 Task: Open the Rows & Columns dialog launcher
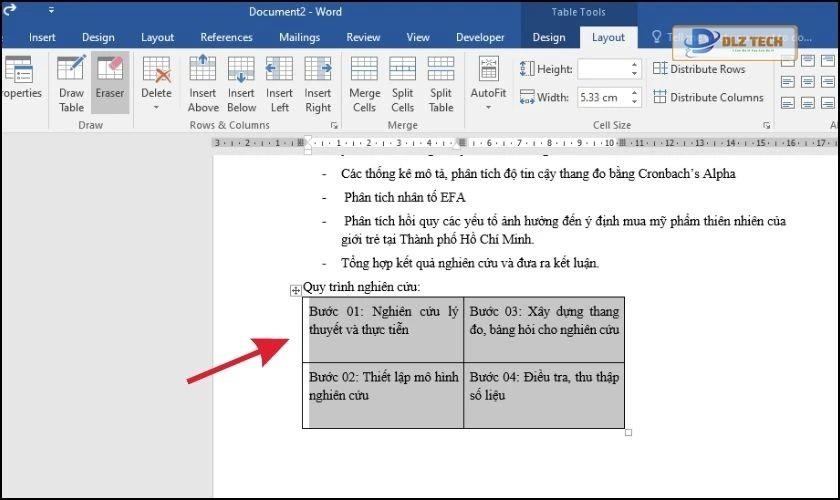point(332,126)
